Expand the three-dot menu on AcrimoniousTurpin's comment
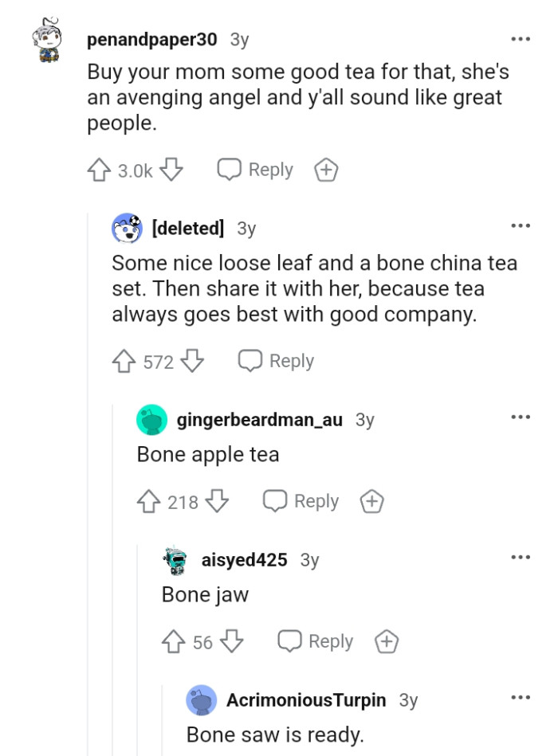 [x=520, y=695]
